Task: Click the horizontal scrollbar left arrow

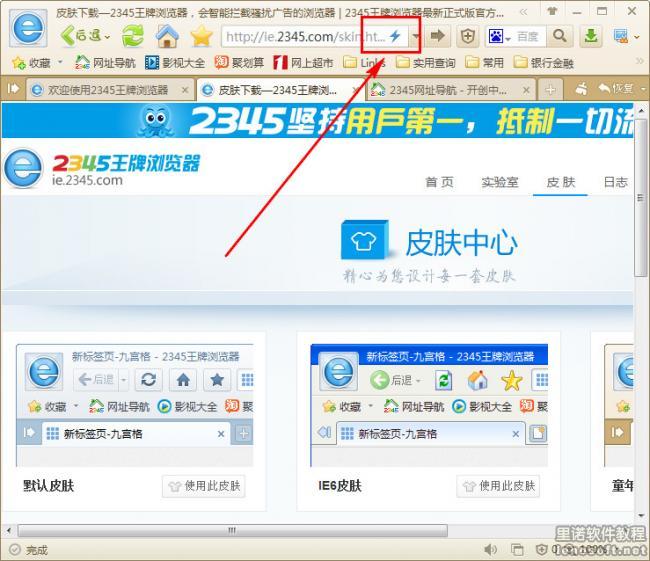Action: point(8,530)
